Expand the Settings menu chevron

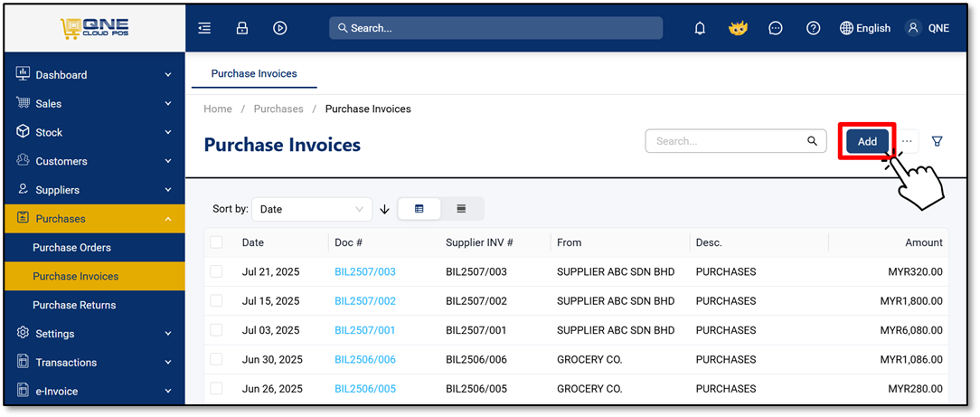(x=168, y=334)
